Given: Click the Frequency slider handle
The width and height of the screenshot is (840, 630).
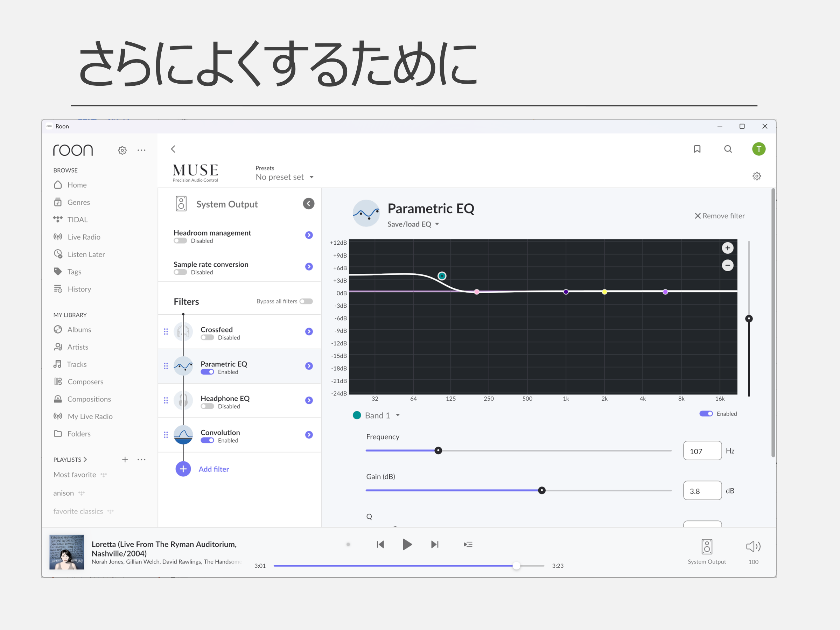Looking at the screenshot, I should (x=438, y=451).
